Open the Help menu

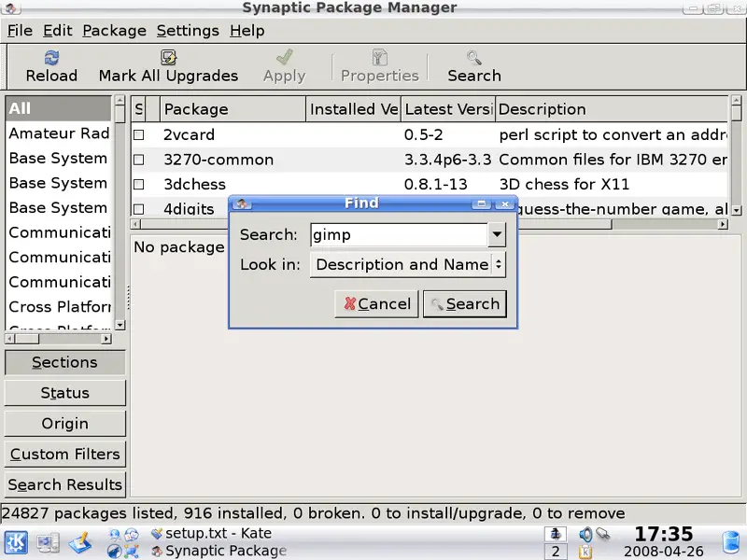[247, 31]
